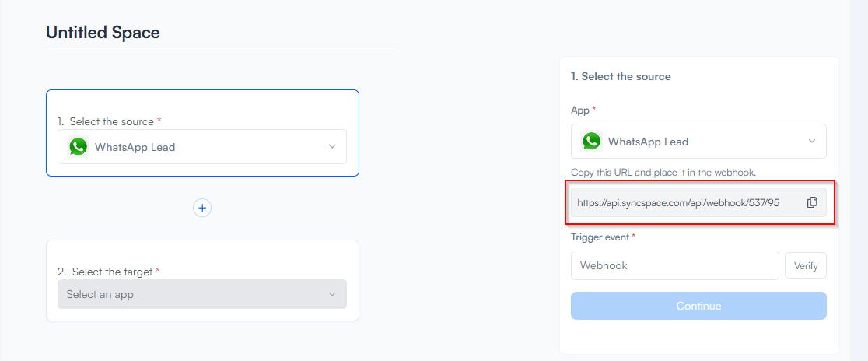Copy the webhook URL with the copy icon
The height and width of the screenshot is (361, 868).
coord(812,202)
